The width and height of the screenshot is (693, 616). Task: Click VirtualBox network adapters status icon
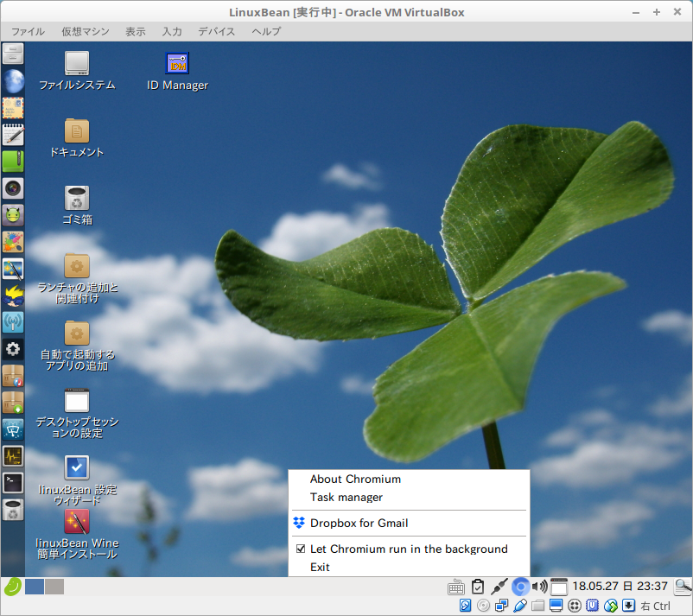click(x=502, y=606)
